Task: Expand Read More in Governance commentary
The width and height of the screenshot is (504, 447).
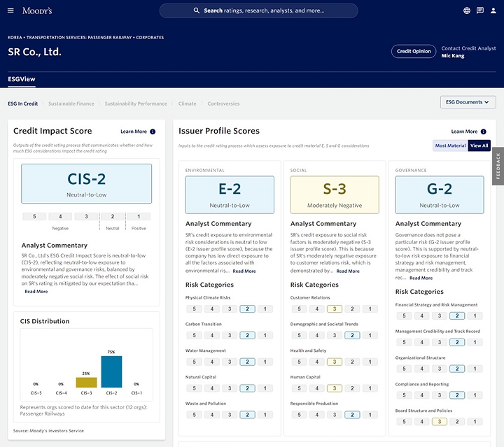Action: coord(421,278)
